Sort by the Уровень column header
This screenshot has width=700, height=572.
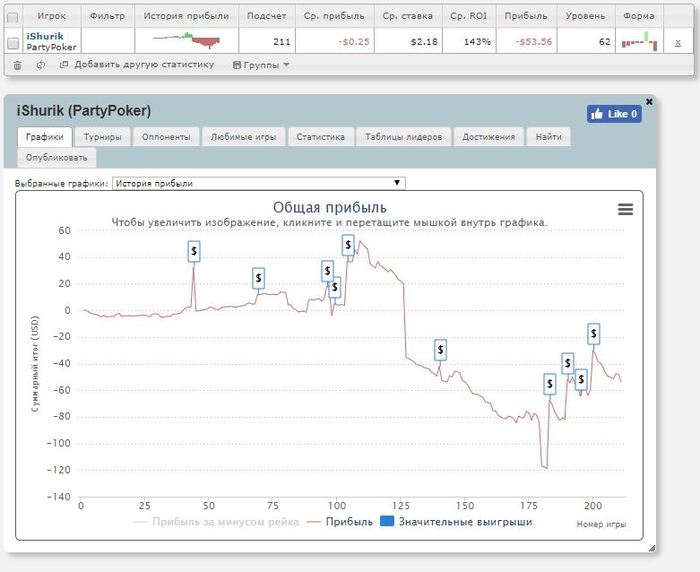click(x=585, y=16)
